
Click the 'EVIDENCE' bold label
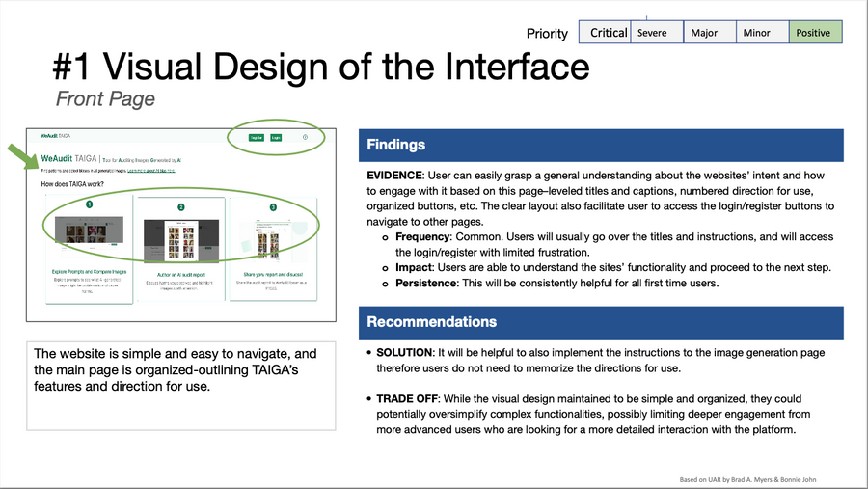click(394, 176)
